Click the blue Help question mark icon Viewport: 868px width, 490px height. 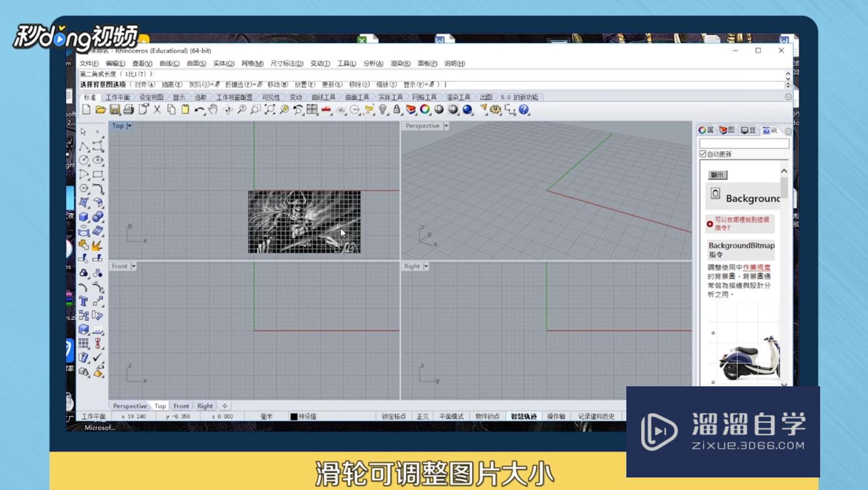pos(524,109)
